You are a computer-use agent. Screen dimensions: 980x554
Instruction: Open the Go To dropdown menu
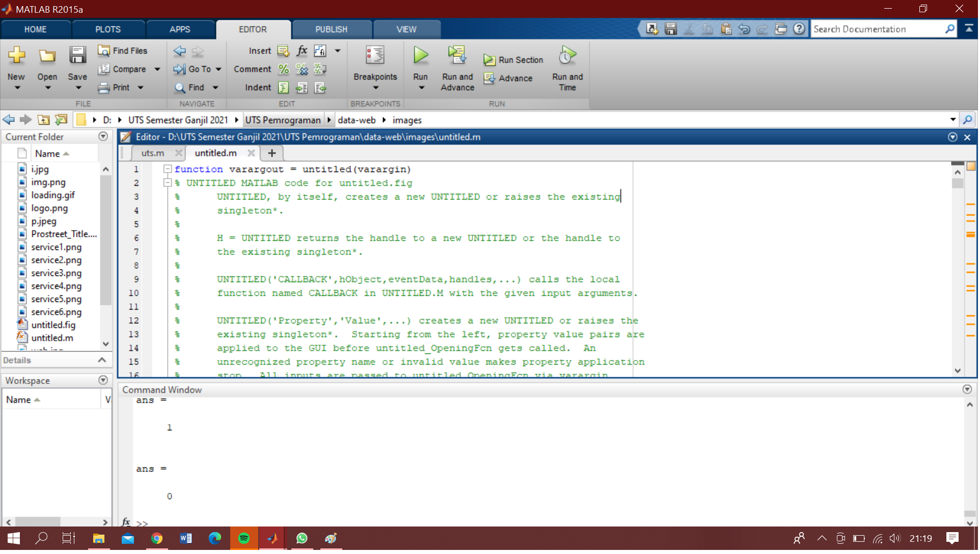[x=219, y=69]
